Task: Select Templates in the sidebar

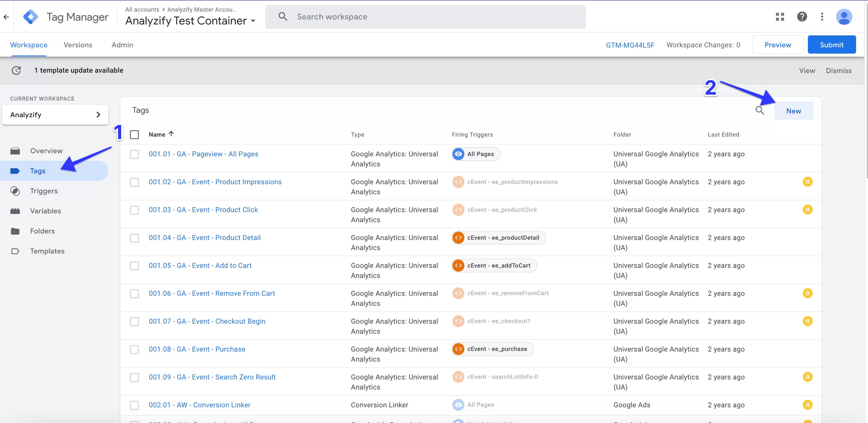Action: pyautogui.click(x=47, y=251)
